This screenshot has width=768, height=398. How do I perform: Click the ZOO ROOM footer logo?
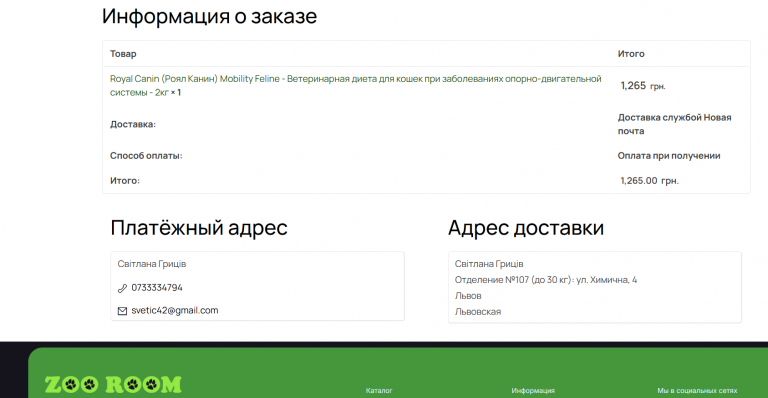pos(113,384)
